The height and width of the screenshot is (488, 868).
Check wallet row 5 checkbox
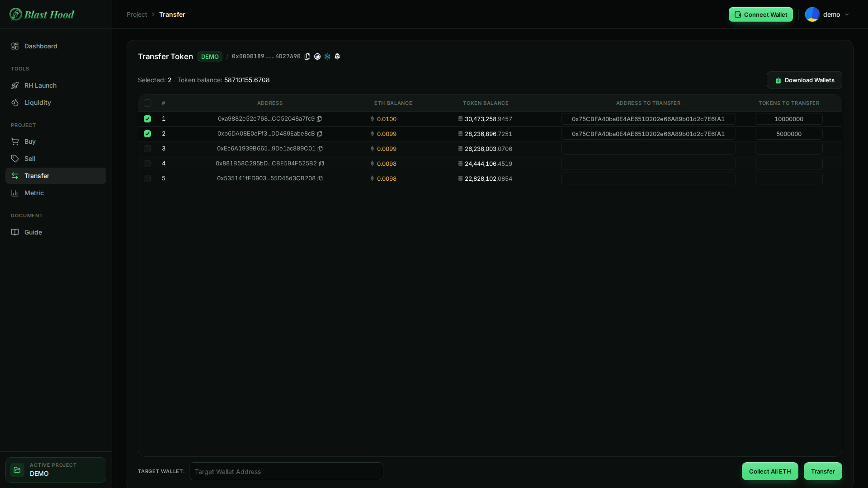147,178
